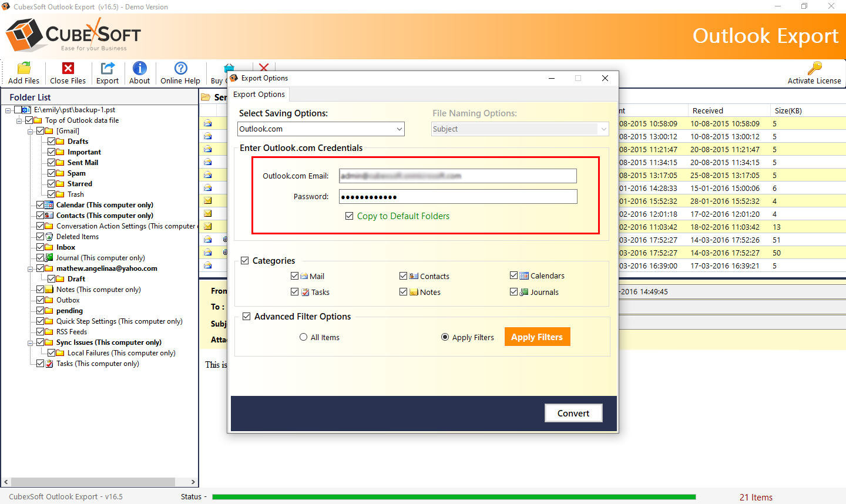Click the Size(KB) column header
This screenshot has width=846, height=504.
[x=808, y=110]
